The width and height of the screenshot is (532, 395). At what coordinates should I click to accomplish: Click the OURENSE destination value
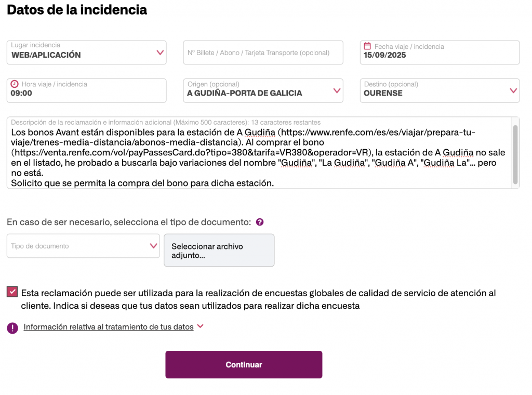point(383,94)
